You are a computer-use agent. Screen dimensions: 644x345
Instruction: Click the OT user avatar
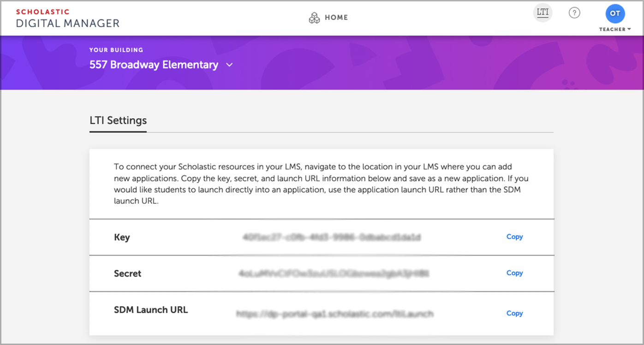click(615, 13)
